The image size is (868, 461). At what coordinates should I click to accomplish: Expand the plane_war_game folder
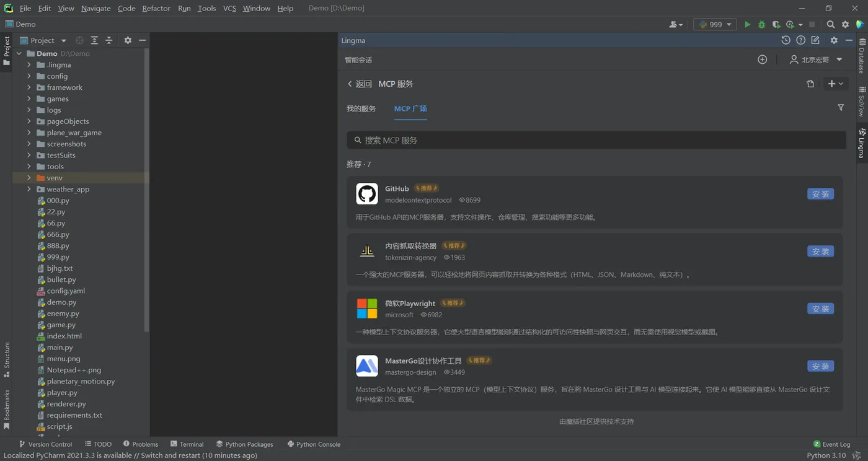pos(29,133)
